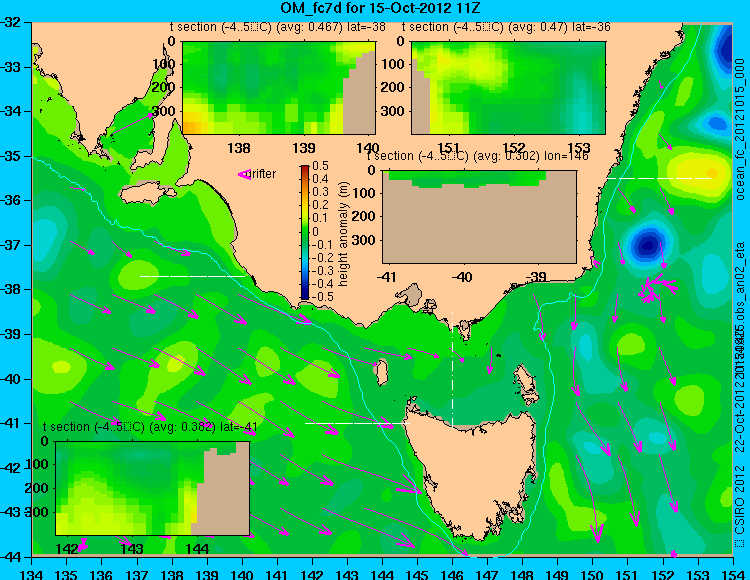Click the white dashed section line west of Tasmania
The width and height of the screenshot is (750, 580).
point(357,423)
